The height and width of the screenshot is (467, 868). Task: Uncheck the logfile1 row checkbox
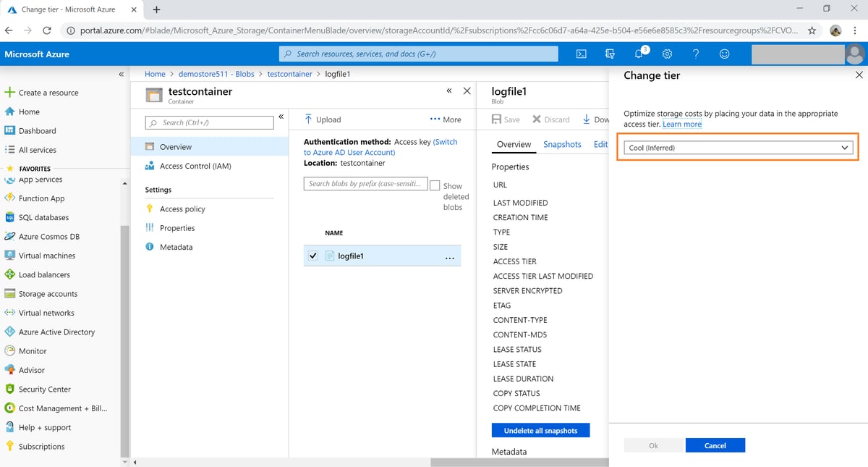(312, 256)
